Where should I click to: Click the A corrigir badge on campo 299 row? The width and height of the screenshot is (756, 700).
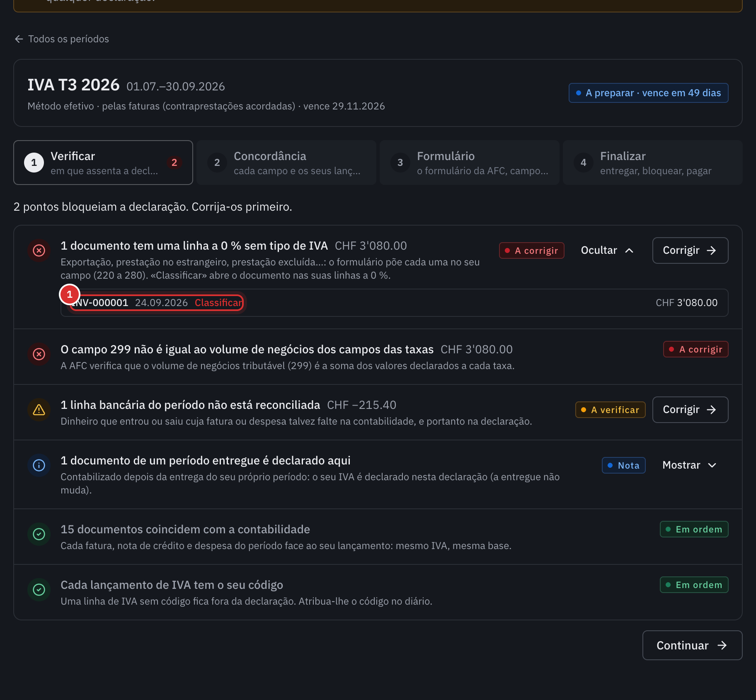click(696, 349)
